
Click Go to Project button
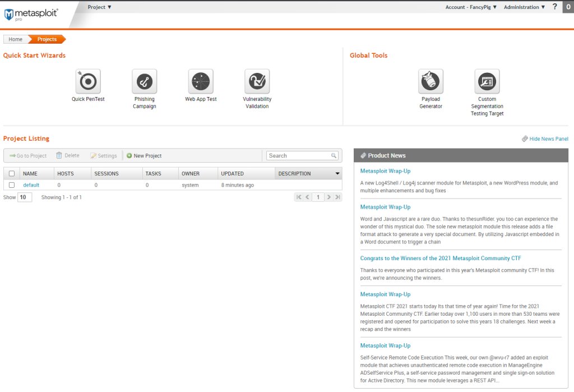[28, 156]
